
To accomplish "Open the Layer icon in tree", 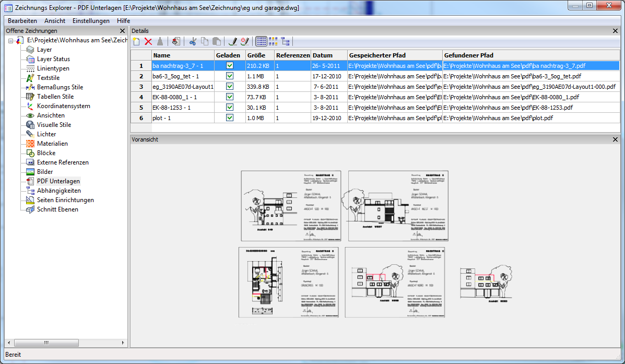I will coord(30,50).
